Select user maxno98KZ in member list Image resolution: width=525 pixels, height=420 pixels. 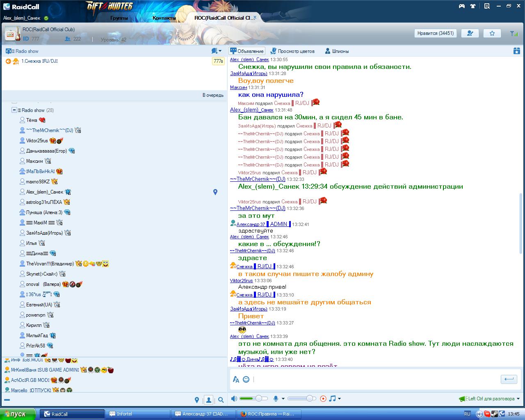pyautogui.click(x=38, y=182)
